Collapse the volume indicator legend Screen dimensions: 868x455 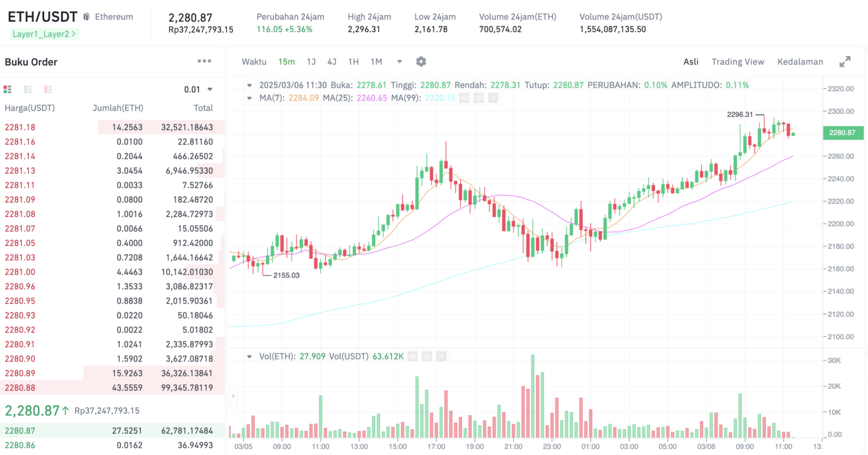(x=249, y=357)
